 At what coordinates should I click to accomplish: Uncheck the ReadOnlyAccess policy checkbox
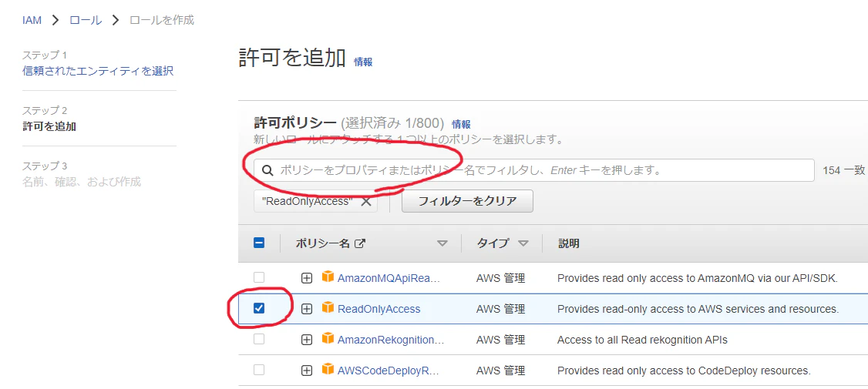pos(258,308)
